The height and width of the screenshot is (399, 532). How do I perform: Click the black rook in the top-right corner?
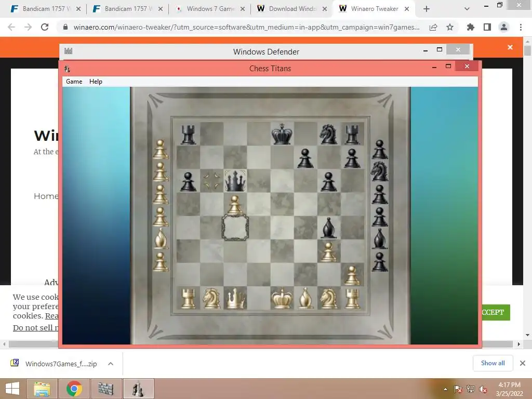[x=352, y=135]
